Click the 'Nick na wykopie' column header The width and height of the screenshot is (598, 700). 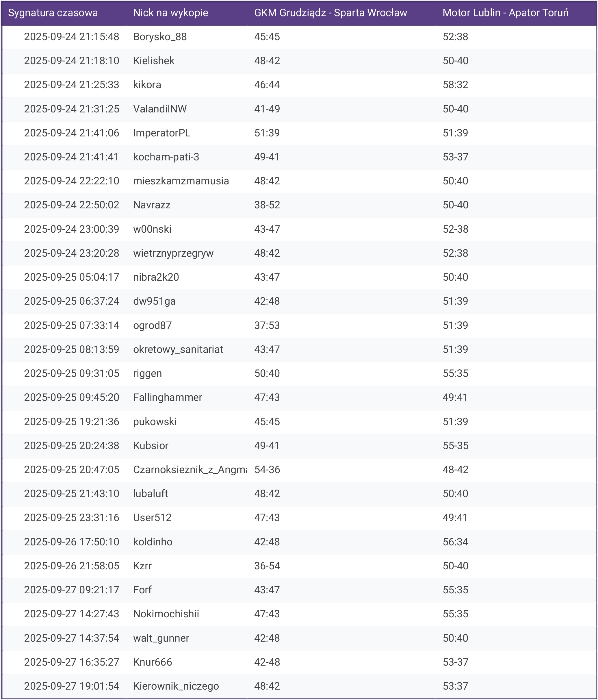tap(170, 13)
